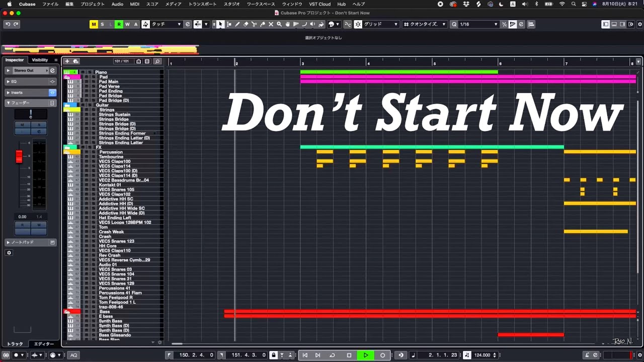644x362 pixels.
Task: Select the Split scissors tool
Action: (254, 24)
